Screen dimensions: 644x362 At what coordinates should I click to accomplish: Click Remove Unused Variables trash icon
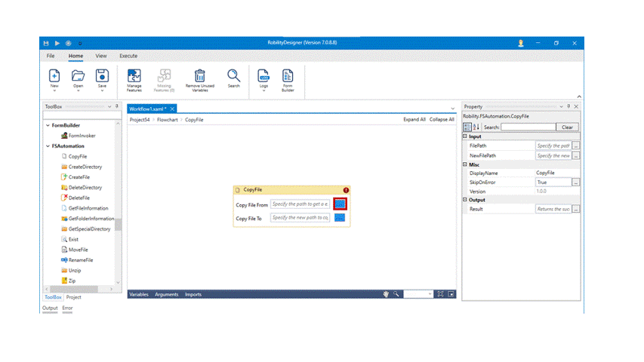200,76
